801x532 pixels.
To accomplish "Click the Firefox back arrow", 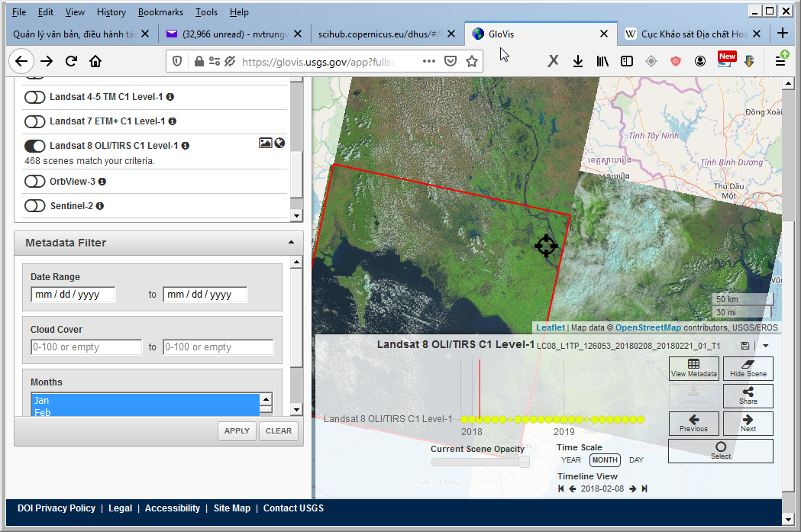I will click(21, 61).
